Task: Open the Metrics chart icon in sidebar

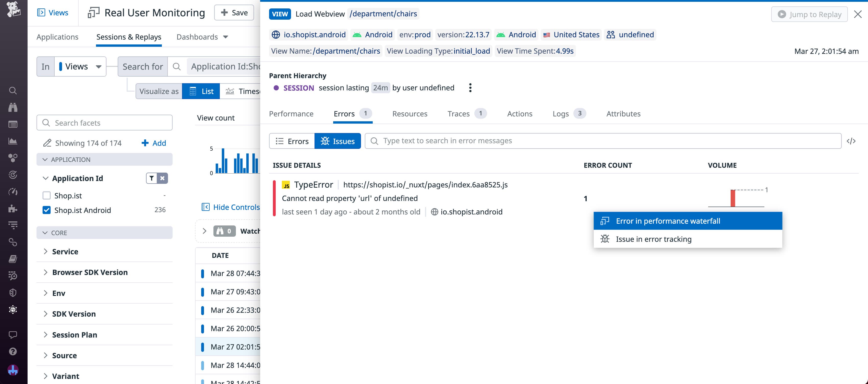Action: [13, 141]
